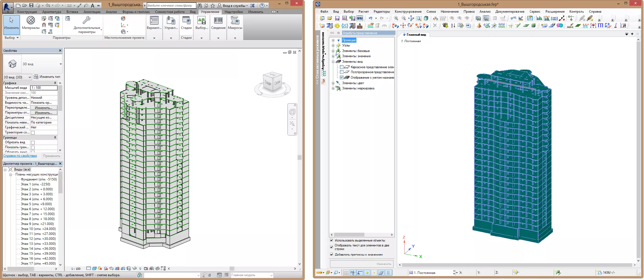644x280 pixels.
Task: Open the 3D вид type dropdown
Action: (x=60, y=64)
